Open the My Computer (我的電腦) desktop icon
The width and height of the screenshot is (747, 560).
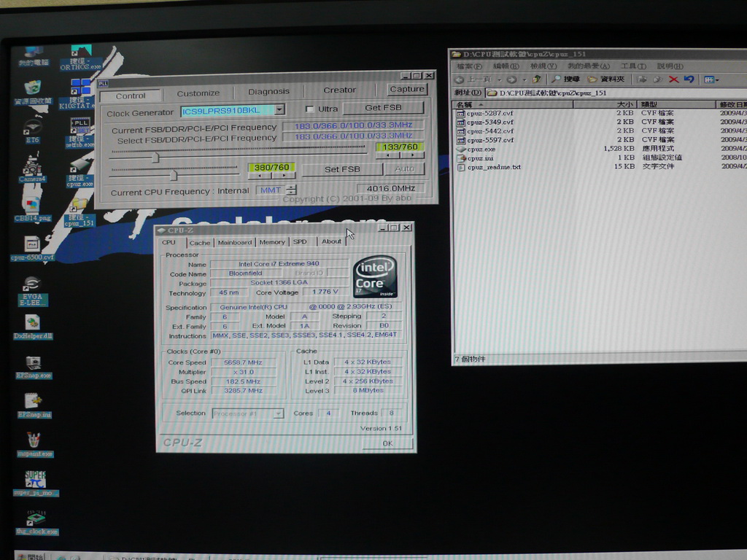pos(33,56)
